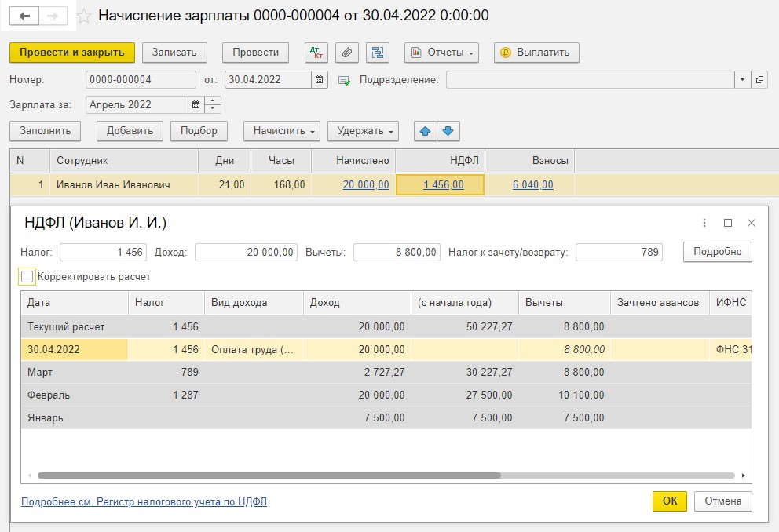Show Дт/Кт accounting entries icon

[316, 53]
